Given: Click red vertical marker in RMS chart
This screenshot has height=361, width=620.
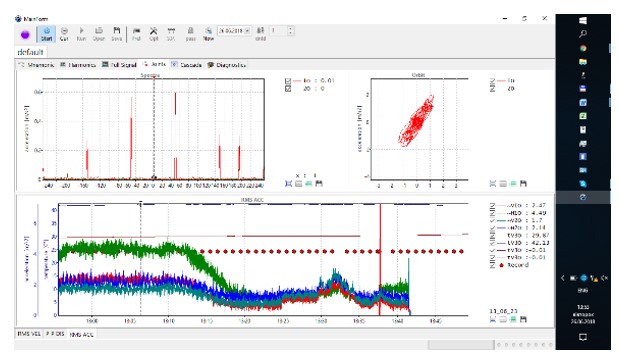Looking at the screenshot, I should click(x=380, y=259).
